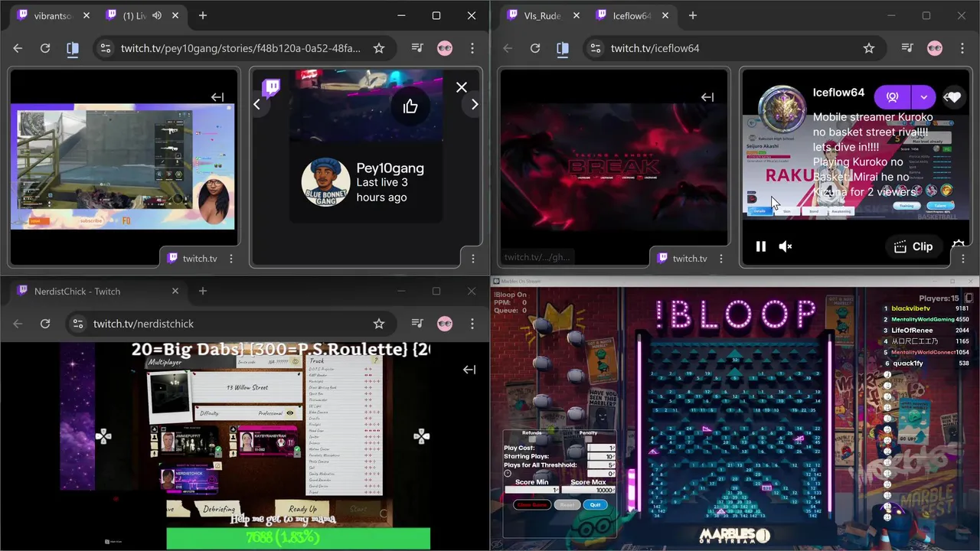Open the Pey10gang story pane options menu

(x=473, y=259)
